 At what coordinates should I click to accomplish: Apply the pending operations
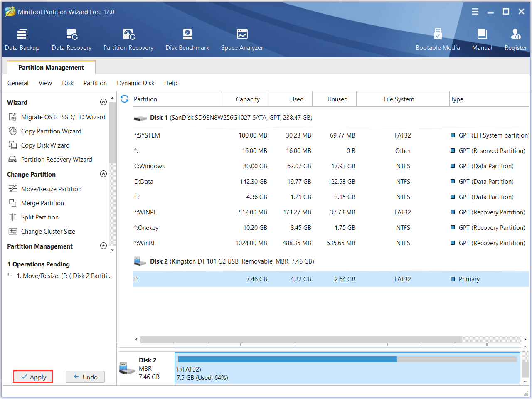tap(33, 377)
